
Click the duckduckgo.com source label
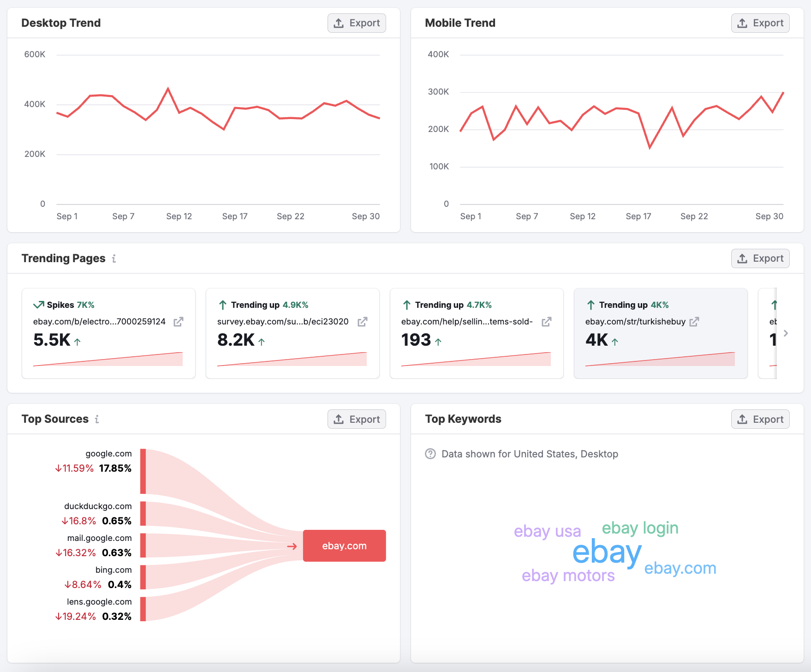(x=97, y=506)
